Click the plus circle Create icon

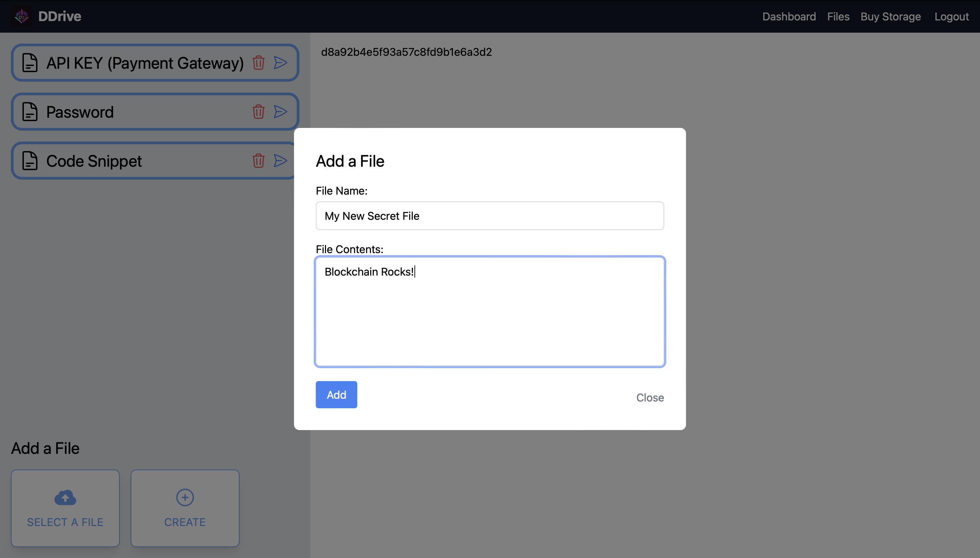185,497
